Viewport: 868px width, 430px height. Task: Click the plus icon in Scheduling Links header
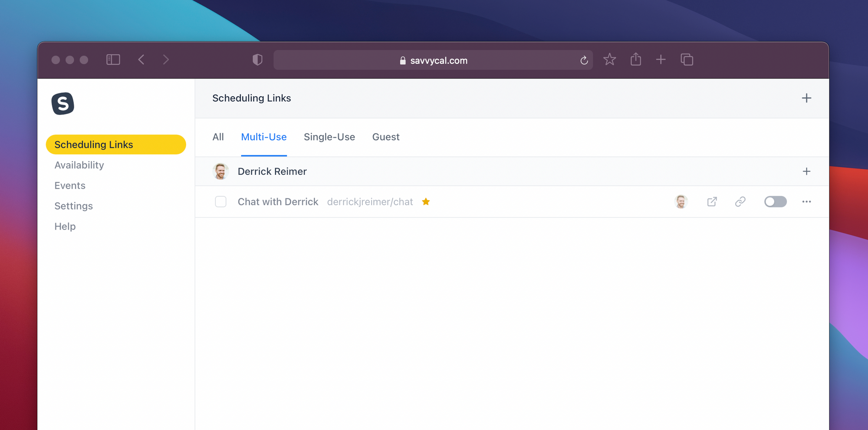pyautogui.click(x=806, y=98)
